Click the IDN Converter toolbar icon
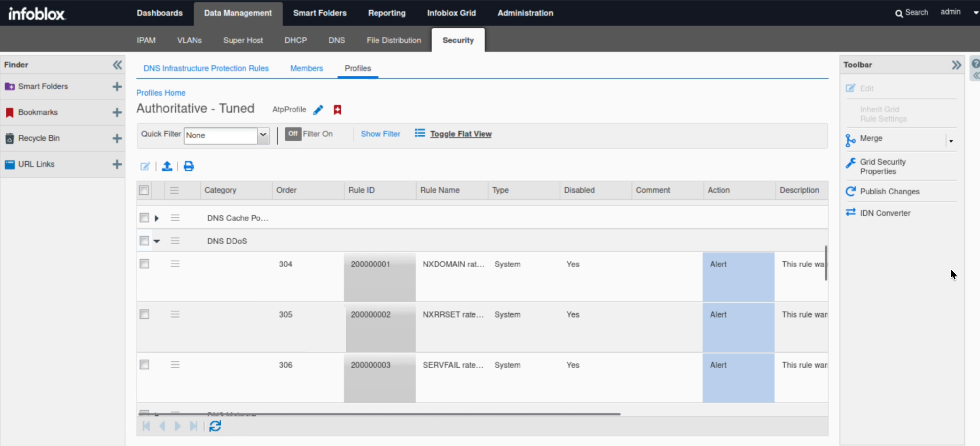This screenshot has height=446, width=980. [x=851, y=212]
